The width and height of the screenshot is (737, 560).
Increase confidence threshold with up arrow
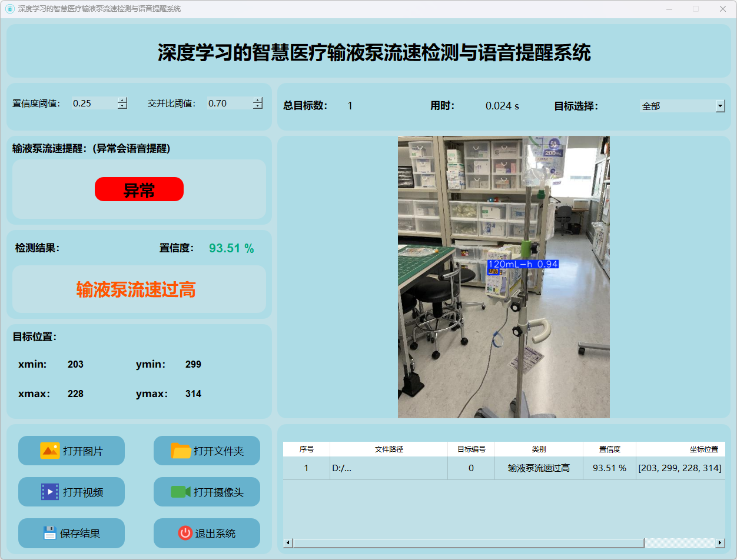coord(122,100)
